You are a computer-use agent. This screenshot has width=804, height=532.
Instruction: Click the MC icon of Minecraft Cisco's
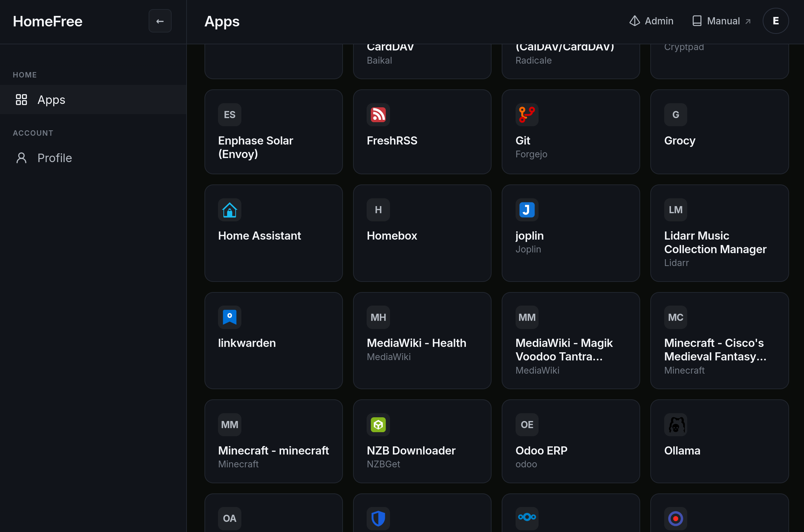click(x=675, y=317)
